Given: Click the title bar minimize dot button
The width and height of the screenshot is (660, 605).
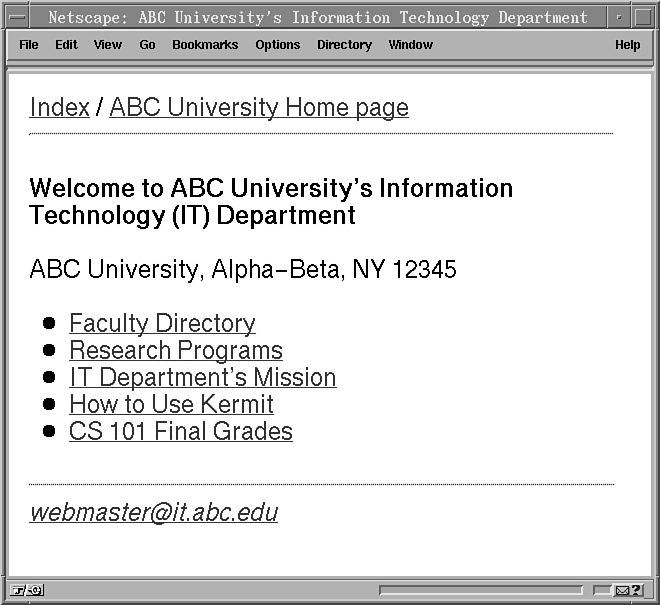Looking at the screenshot, I should [x=619, y=17].
